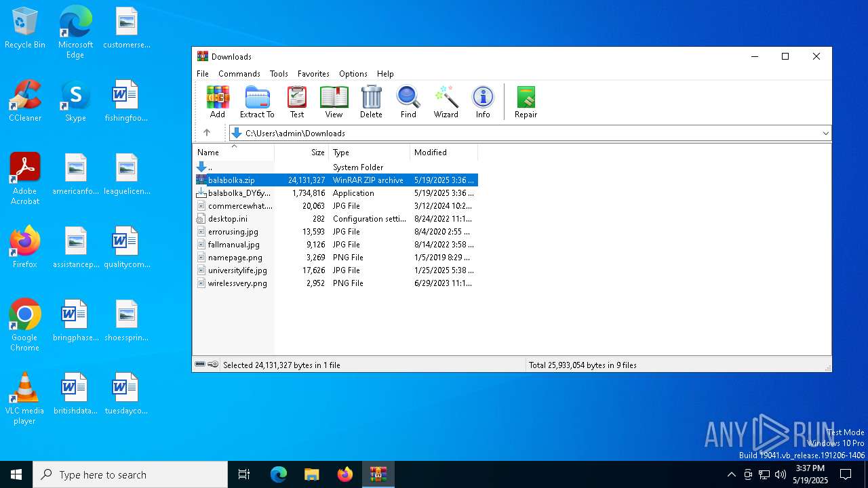
Task: Open the Recycle Bin desktop icon
Action: tap(25, 28)
